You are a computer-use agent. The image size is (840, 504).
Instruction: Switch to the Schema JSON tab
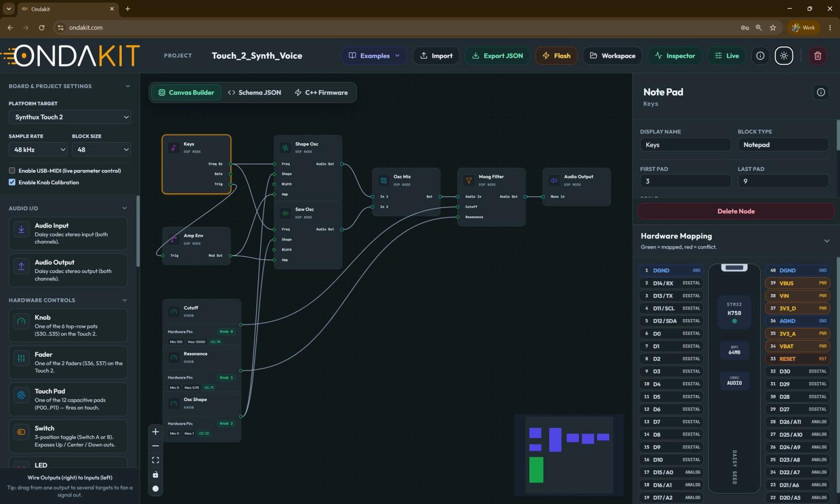pyautogui.click(x=255, y=92)
